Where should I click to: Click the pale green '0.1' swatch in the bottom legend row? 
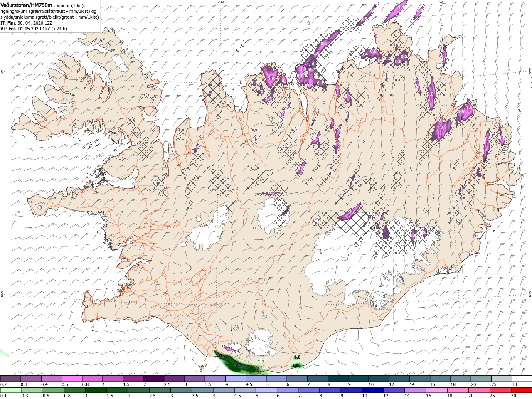click(x=11, y=390)
